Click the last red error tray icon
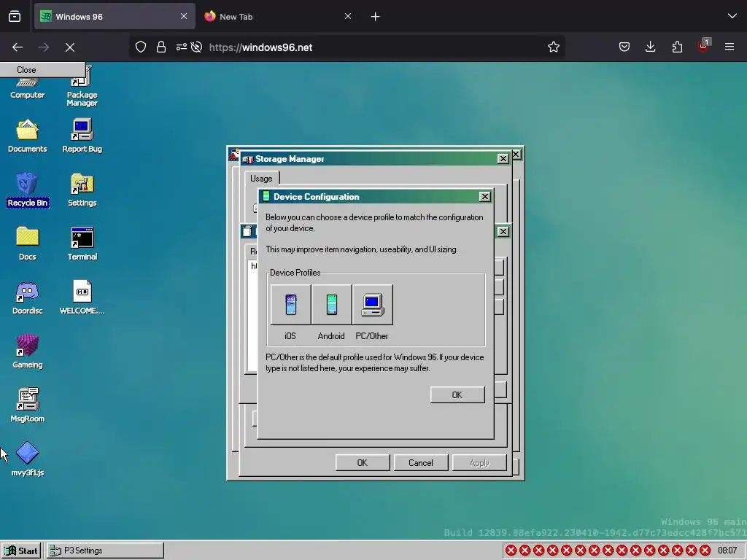The image size is (747, 560). point(705,551)
